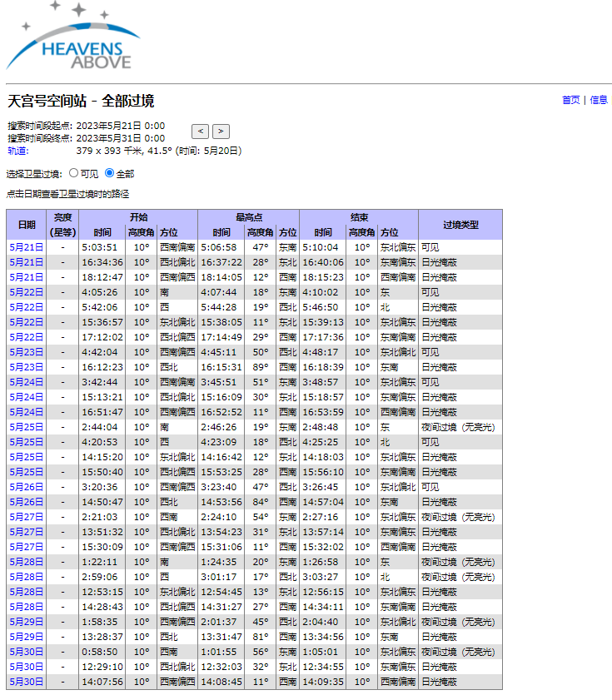Open 5月23日 pass starting 16:12:23

(27, 367)
